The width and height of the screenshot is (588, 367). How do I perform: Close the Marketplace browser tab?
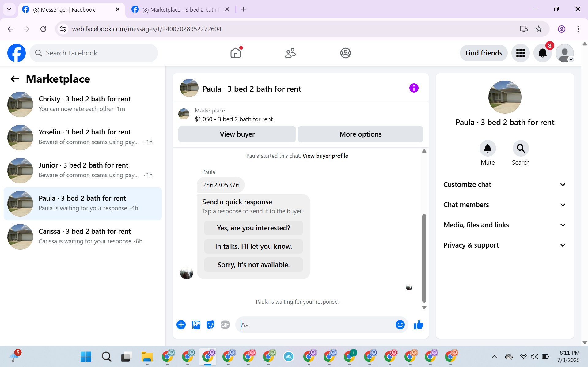tap(227, 9)
